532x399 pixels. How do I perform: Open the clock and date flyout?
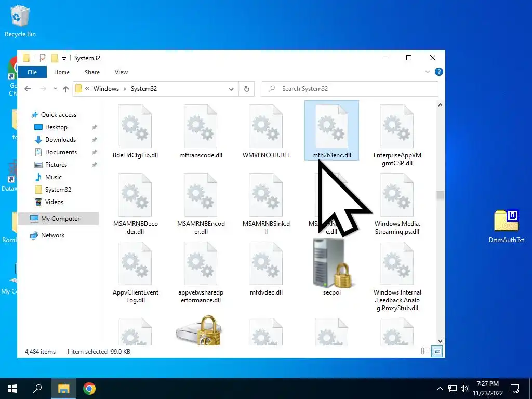tap(487, 389)
